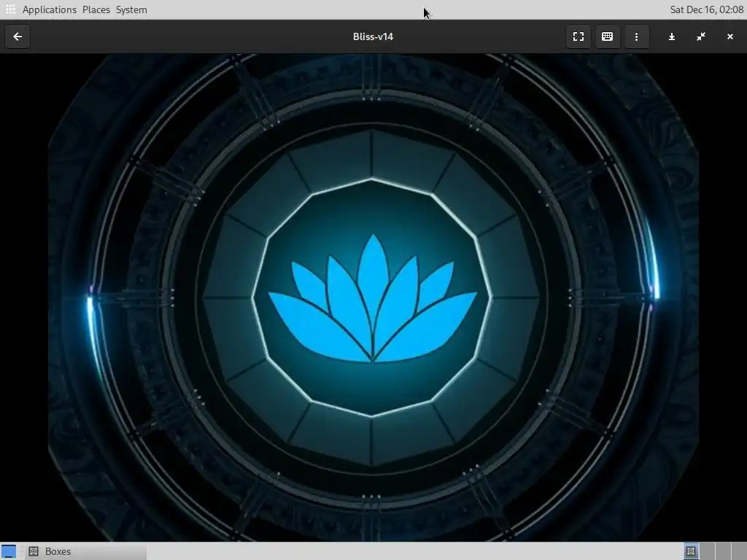Click the show desktop button
The height and width of the screenshot is (560, 747).
[9, 551]
